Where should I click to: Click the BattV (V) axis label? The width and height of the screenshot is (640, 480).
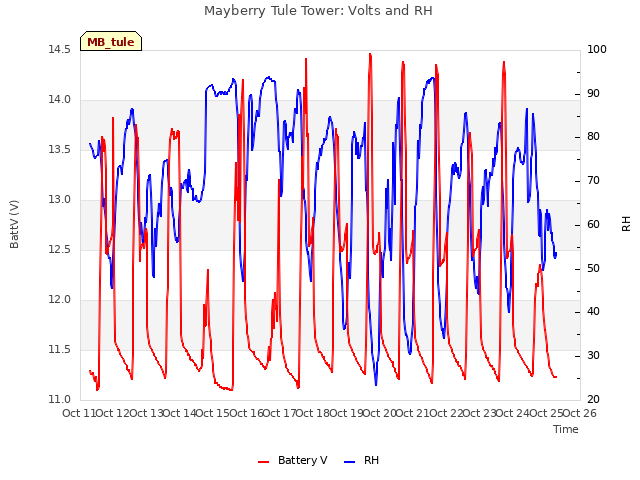point(14,224)
